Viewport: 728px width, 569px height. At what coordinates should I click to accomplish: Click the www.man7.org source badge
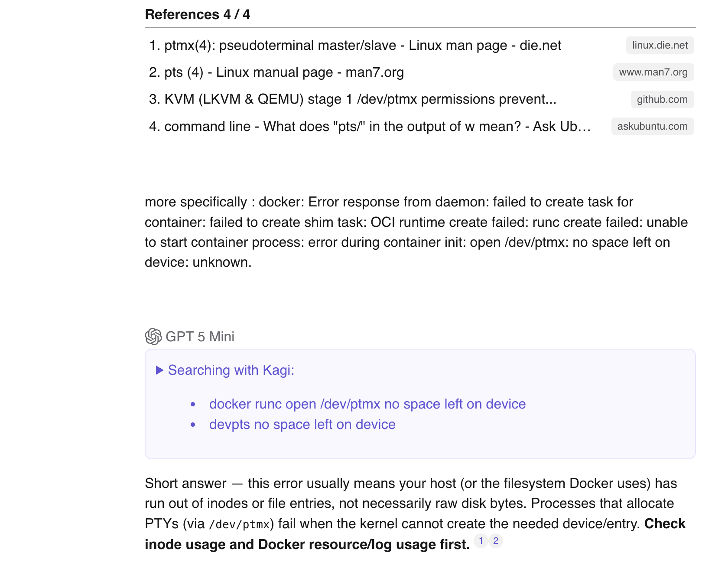pyautogui.click(x=653, y=72)
